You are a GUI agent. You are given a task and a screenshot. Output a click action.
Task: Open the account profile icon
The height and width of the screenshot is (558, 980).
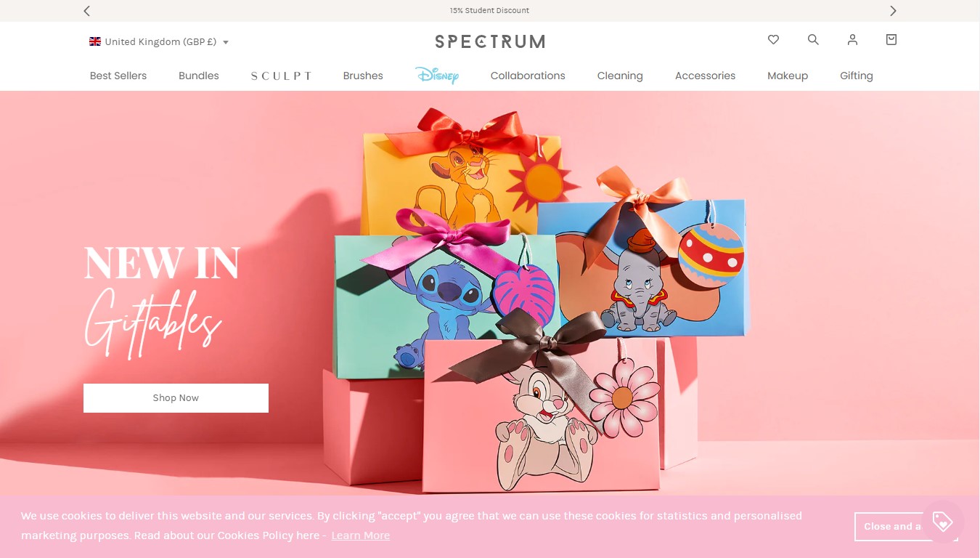tap(852, 40)
